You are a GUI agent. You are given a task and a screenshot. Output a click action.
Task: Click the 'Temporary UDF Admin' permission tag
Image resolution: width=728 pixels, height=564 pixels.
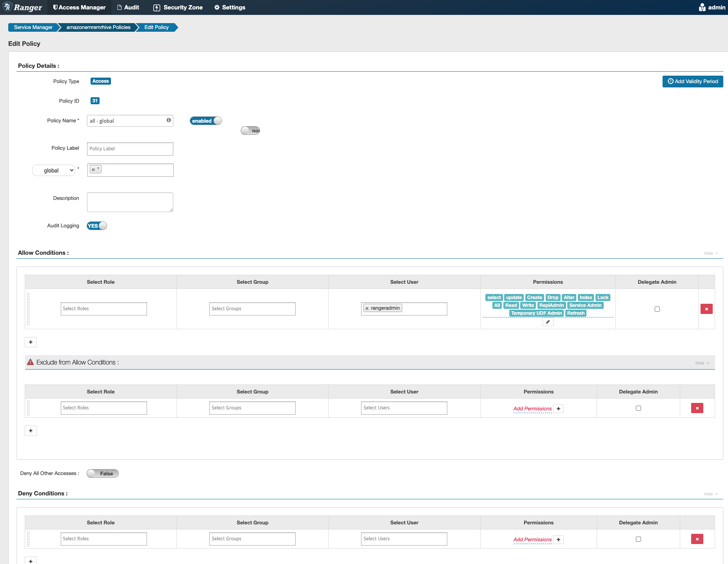tap(536, 313)
